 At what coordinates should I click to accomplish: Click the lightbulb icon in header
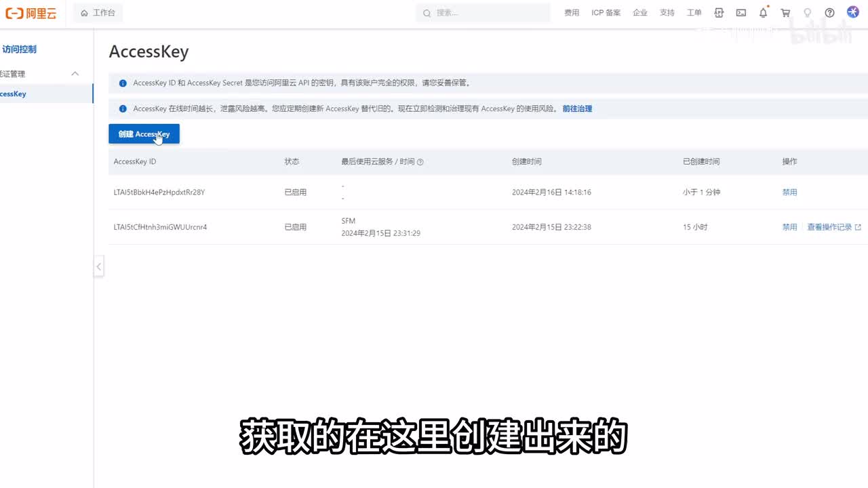[807, 13]
